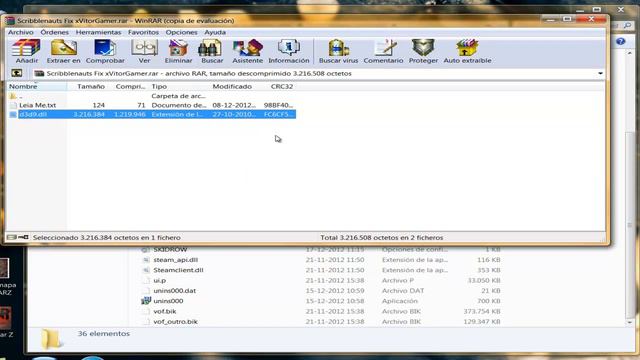Viewport: 640px width, 360px height.
Task: Select the d3d9.dll file row
Action: (x=152, y=114)
